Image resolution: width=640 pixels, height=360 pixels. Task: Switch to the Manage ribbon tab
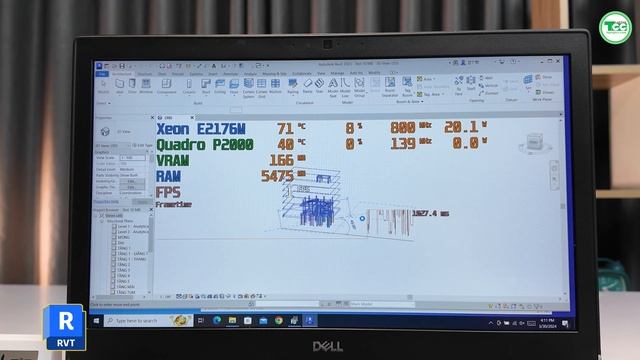tap(337, 73)
